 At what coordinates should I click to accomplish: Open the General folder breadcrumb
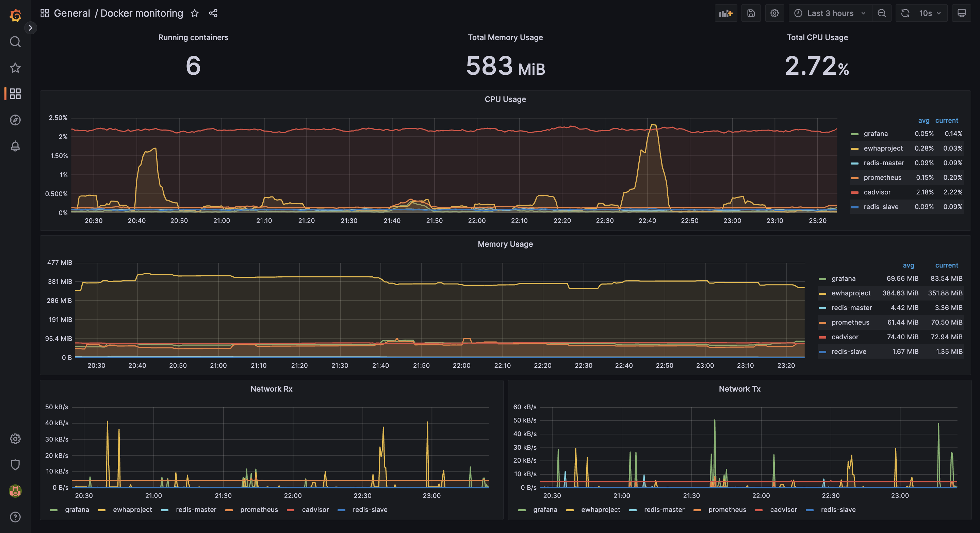click(72, 13)
